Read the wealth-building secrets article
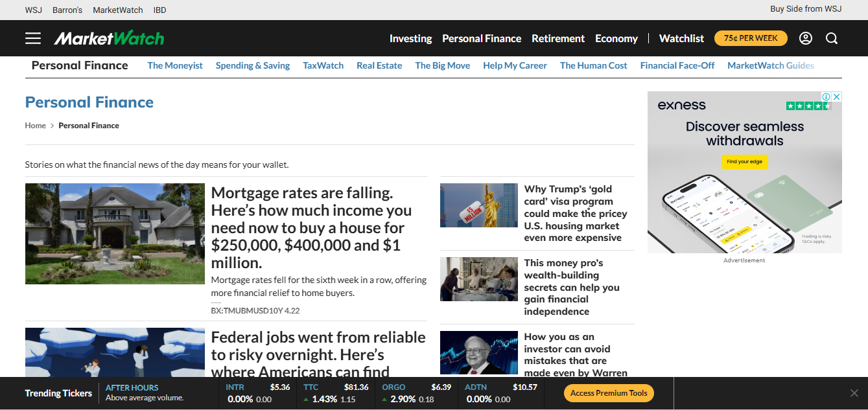 pos(572,287)
